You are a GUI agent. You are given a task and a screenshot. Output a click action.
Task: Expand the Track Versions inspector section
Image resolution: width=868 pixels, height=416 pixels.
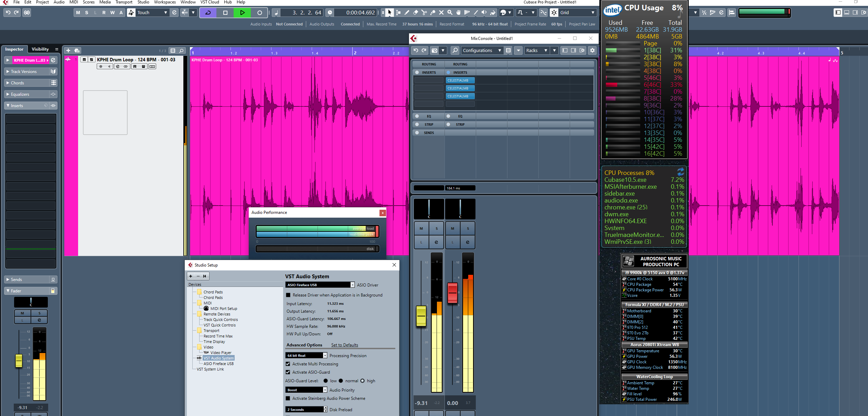[x=27, y=72]
